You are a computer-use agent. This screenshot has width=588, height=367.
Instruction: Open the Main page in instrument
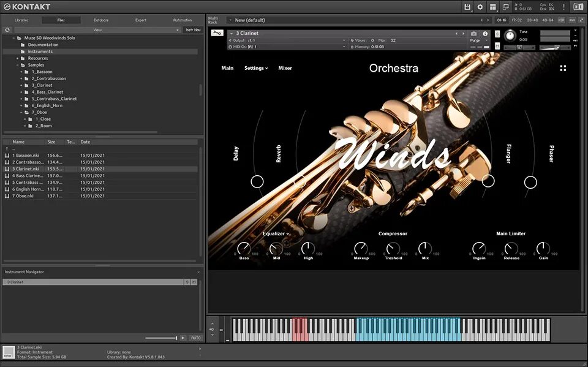click(227, 68)
